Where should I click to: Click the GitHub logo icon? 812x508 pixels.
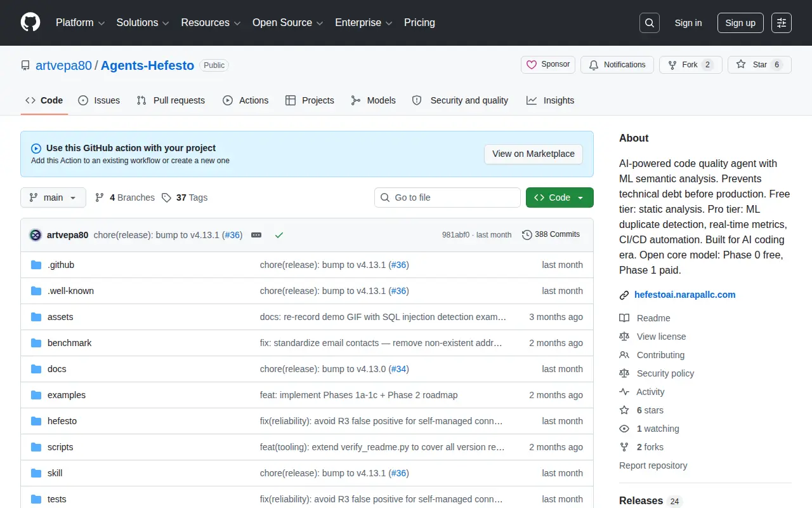click(x=30, y=23)
